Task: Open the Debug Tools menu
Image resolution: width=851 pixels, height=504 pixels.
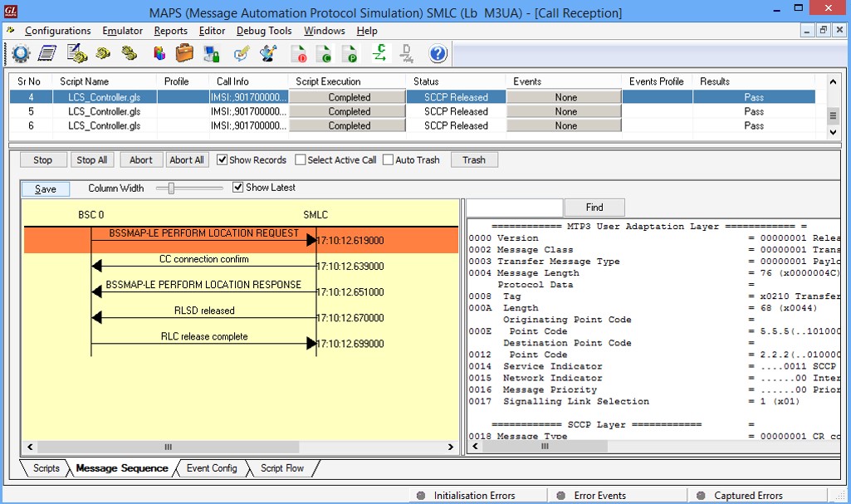Action: click(x=264, y=31)
